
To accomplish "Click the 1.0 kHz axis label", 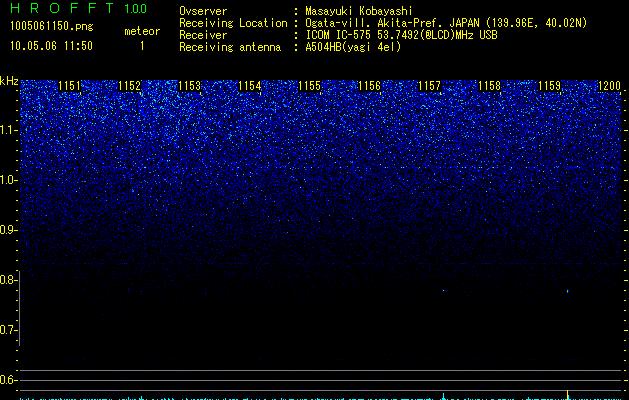I will coord(8,180).
